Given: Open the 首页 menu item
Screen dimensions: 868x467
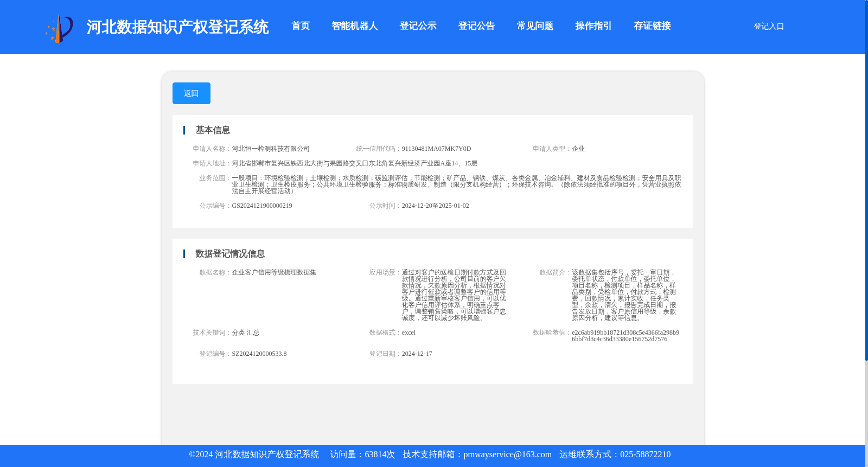Looking at the screenshot, I should [x=301, y=26].
